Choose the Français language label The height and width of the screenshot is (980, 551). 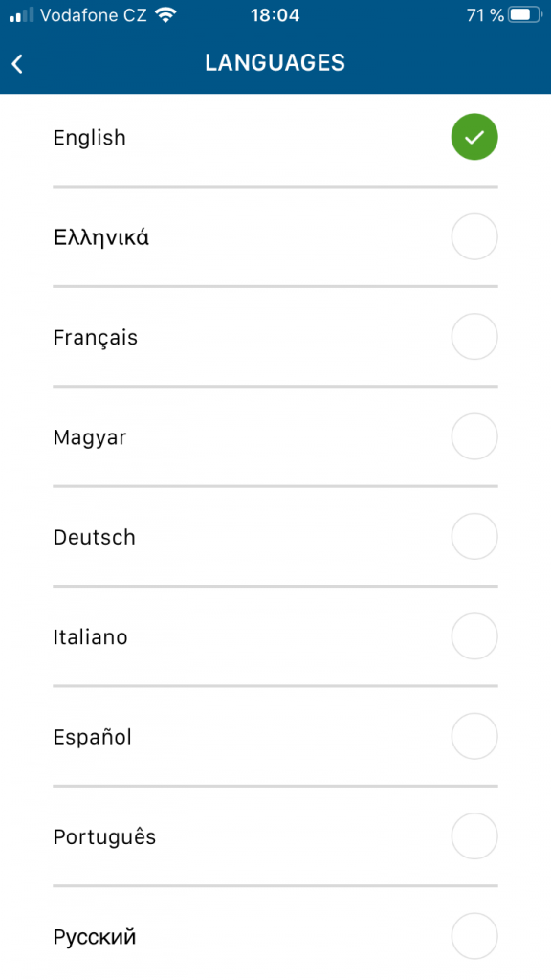point(95,338)
